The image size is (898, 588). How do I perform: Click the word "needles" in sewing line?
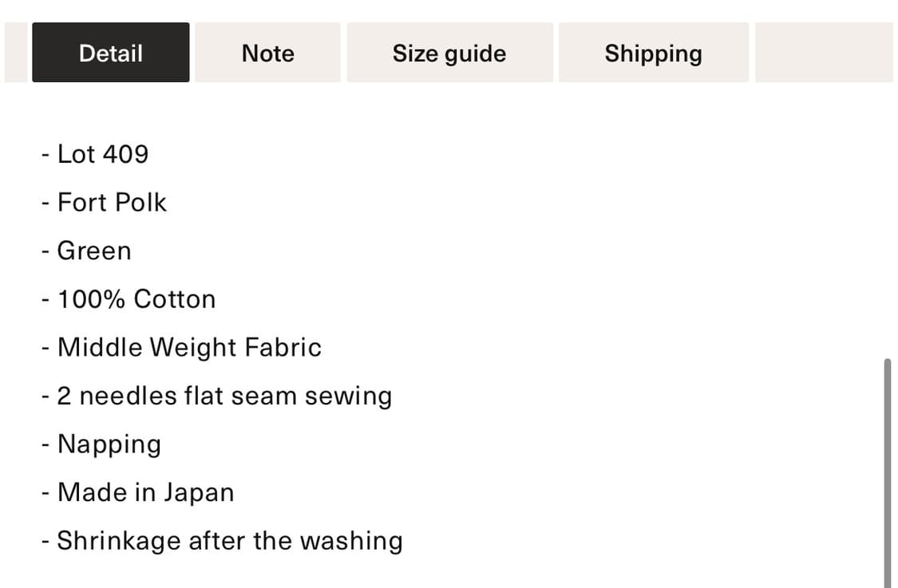[128, 396]
